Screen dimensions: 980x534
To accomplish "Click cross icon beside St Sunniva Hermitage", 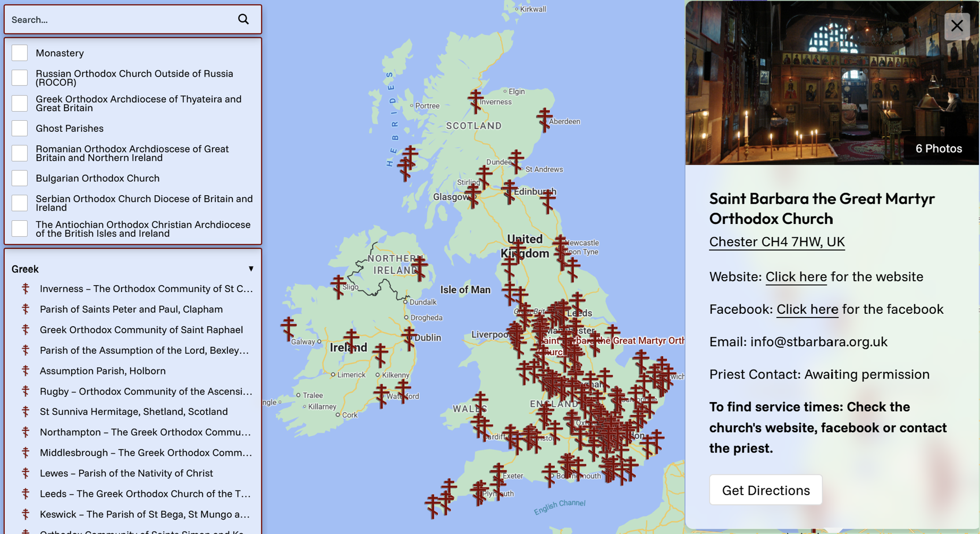I will 26,412.
